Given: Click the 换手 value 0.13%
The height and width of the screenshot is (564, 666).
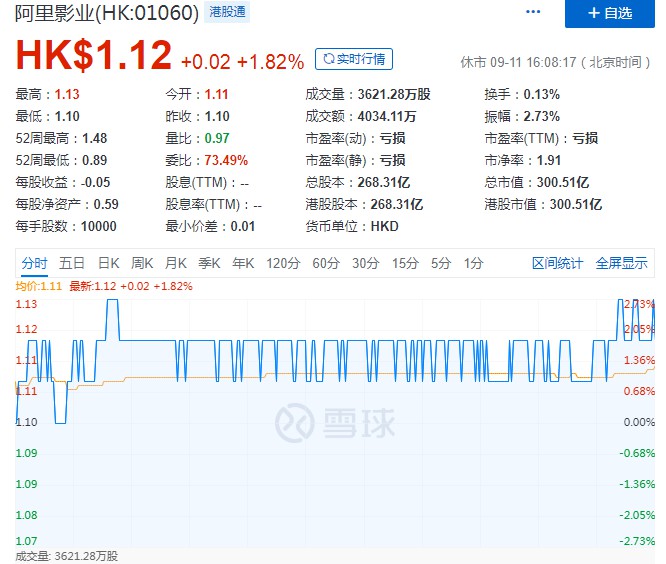Looking at the screenshot, I should (542, 94).
